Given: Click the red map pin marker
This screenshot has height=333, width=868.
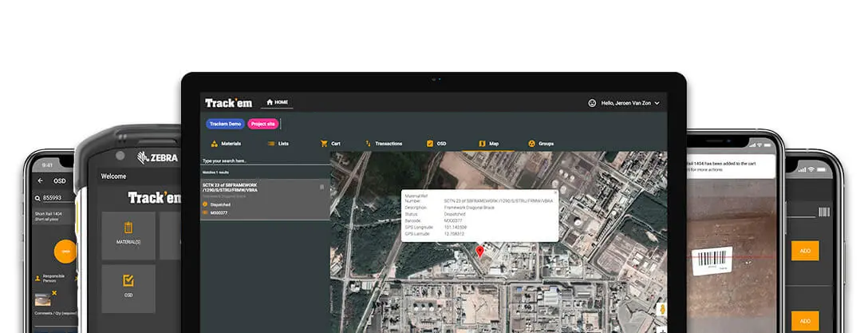Looking at the screenshot, I should tap(480, 252).
